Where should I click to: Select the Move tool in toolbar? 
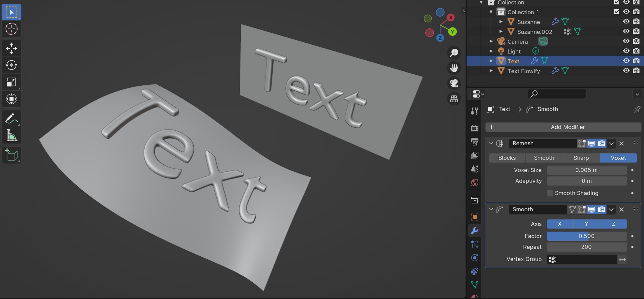coord(12,48)
